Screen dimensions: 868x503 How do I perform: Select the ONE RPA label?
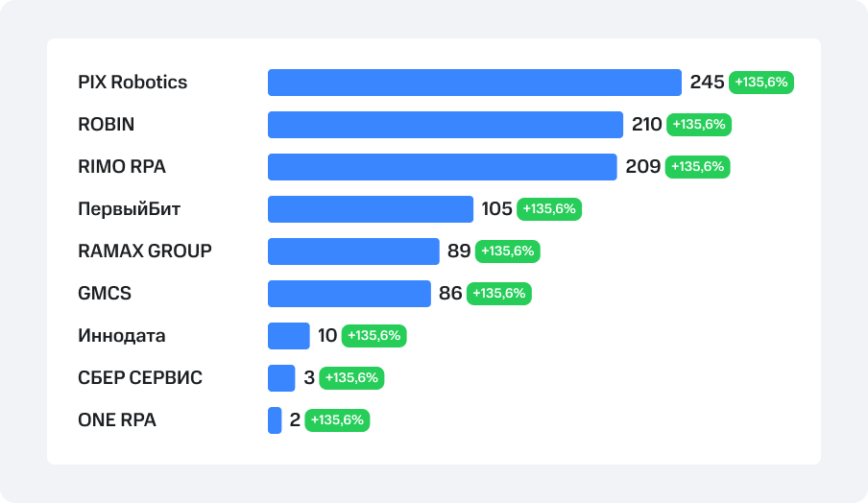pyautogui.click(x=117, y=420)
